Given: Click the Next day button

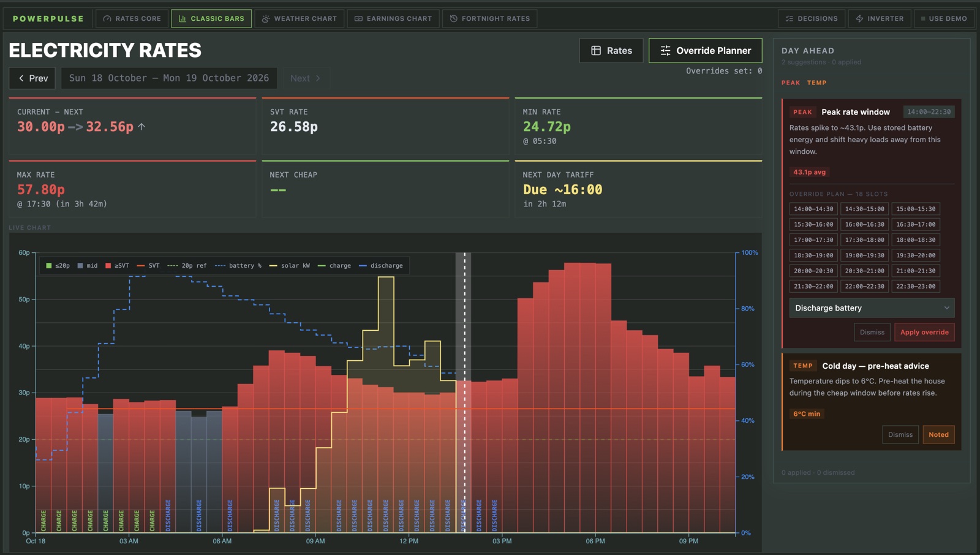Looking at the screenshot, I should coord(306,78).
